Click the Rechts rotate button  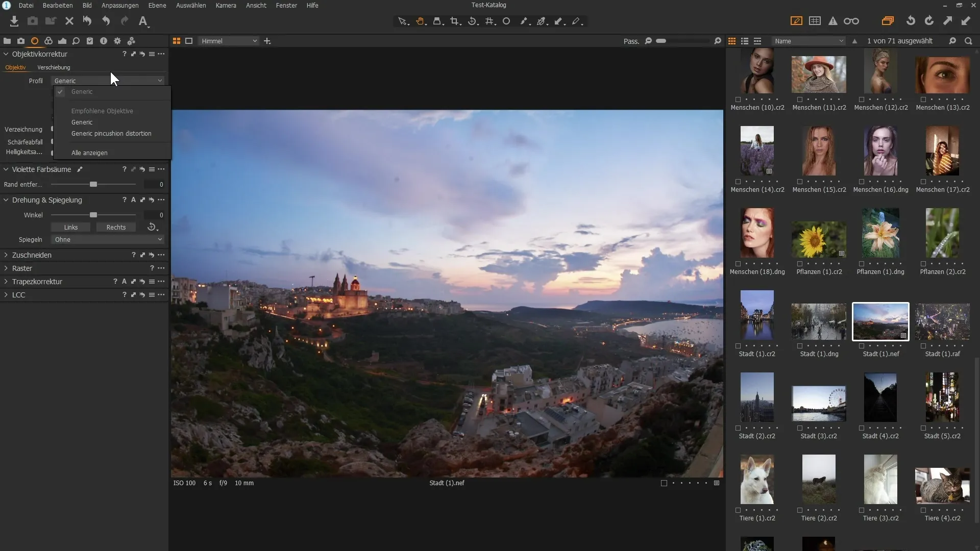pyautogui.click(x=116, y=228)
